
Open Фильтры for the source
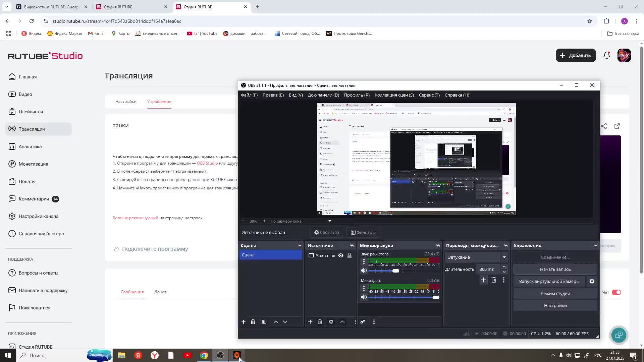[x=363, y=232]
